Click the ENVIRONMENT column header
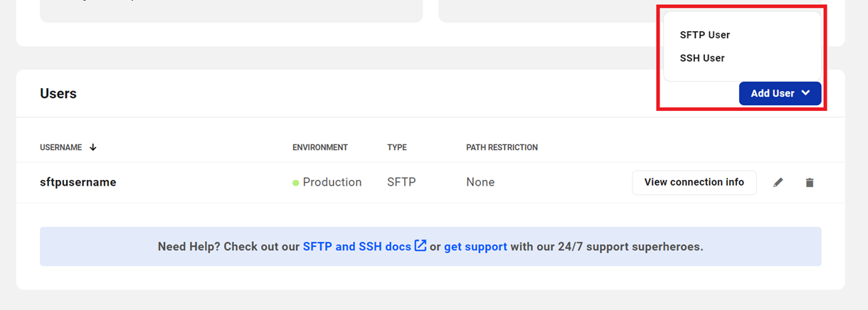868x310 pixels. pos(320,147)
